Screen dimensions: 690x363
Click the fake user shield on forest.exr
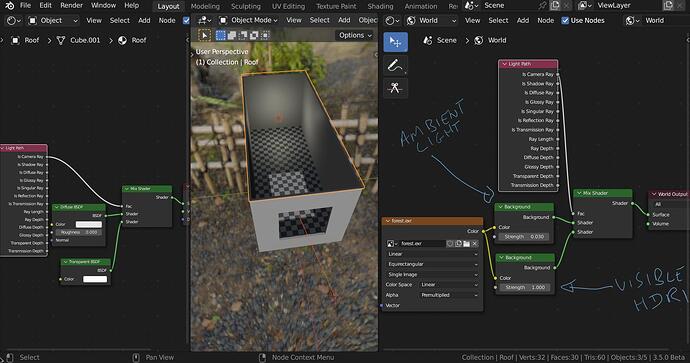pos(450,243)
